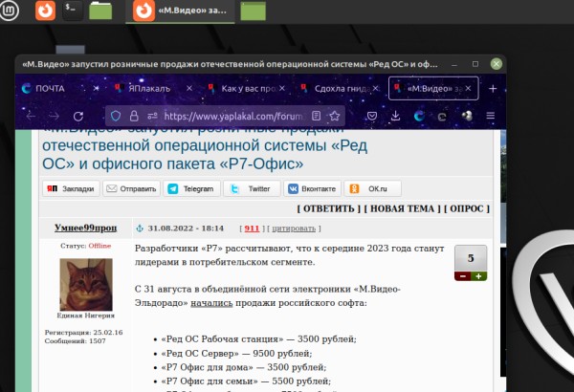Click the topic title about «Ред ОС»
The width and height of the screenshot is (574, 392).
[205, 154]
